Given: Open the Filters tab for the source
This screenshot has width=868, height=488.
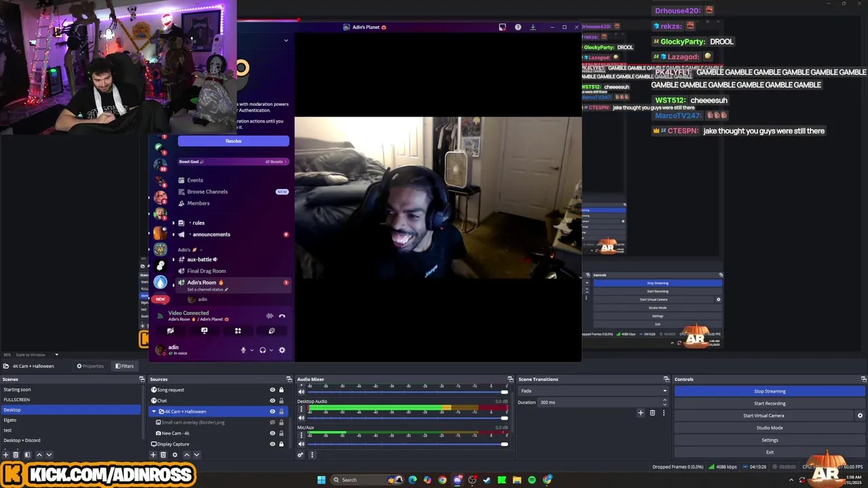Looking at the screenshot, I should 124,366.
